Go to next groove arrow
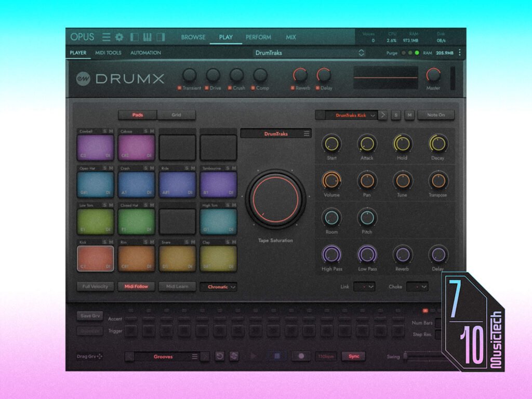The image size is (532, 399). pos(205,356)
